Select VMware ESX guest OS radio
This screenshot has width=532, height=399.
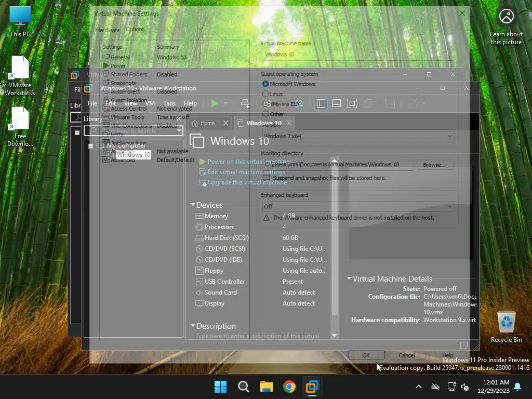click(x=267, y=104)
